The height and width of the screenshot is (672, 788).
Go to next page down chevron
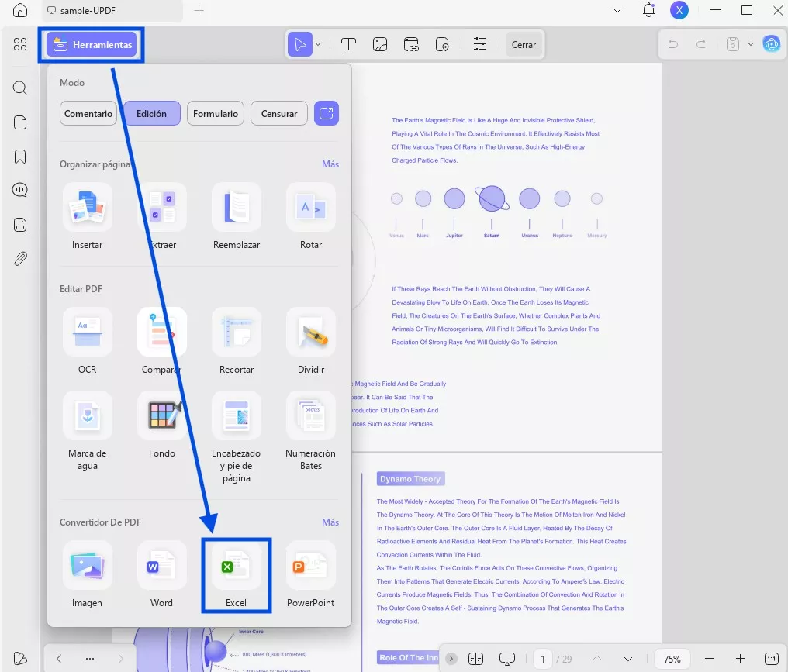628,659
